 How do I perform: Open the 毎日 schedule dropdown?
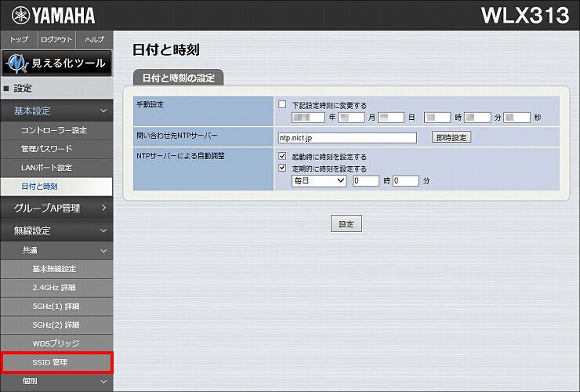[x=319, y=181]
